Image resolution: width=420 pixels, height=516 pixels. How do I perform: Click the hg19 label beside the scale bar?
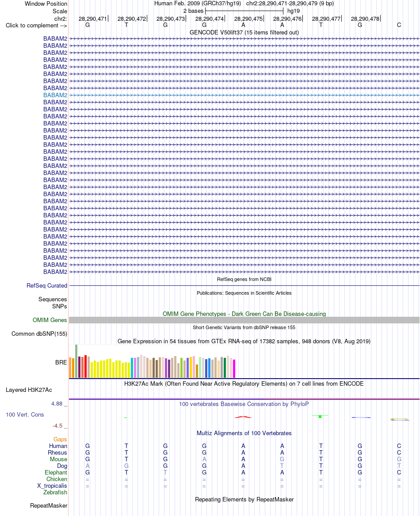click(x=294, y=11)
